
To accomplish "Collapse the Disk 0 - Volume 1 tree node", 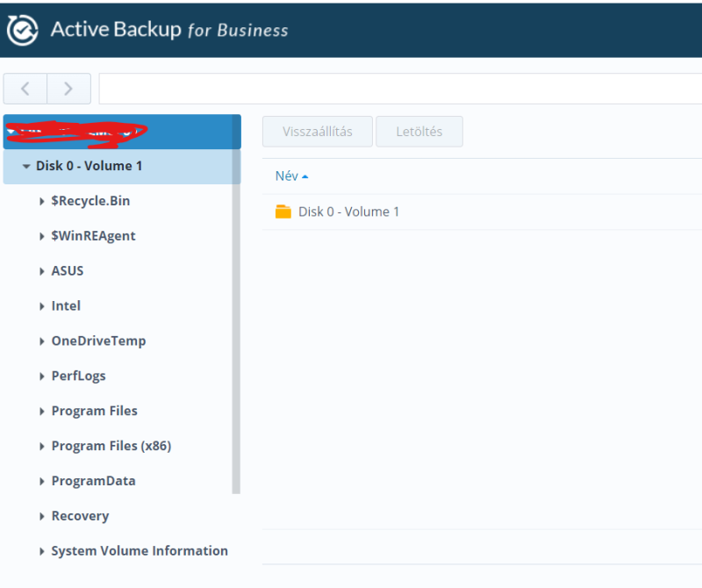I will click(26, 167).
